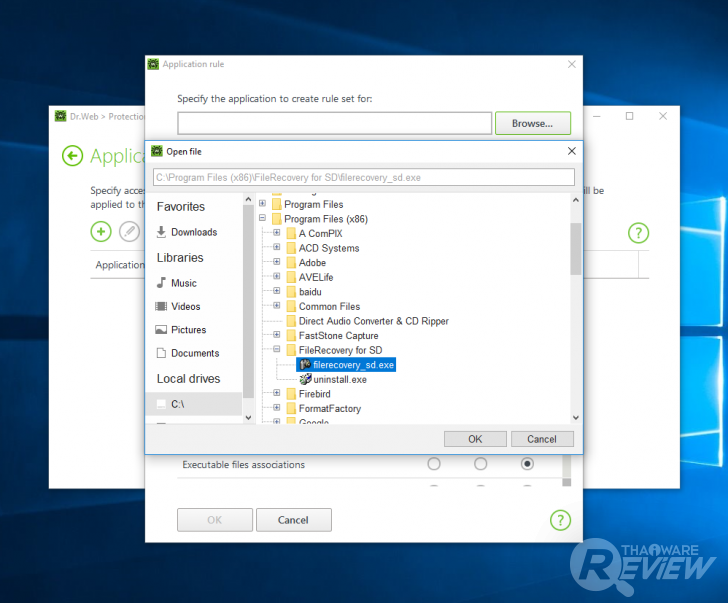
Task: Click the Videos film icon
Action: coord(161,306)
